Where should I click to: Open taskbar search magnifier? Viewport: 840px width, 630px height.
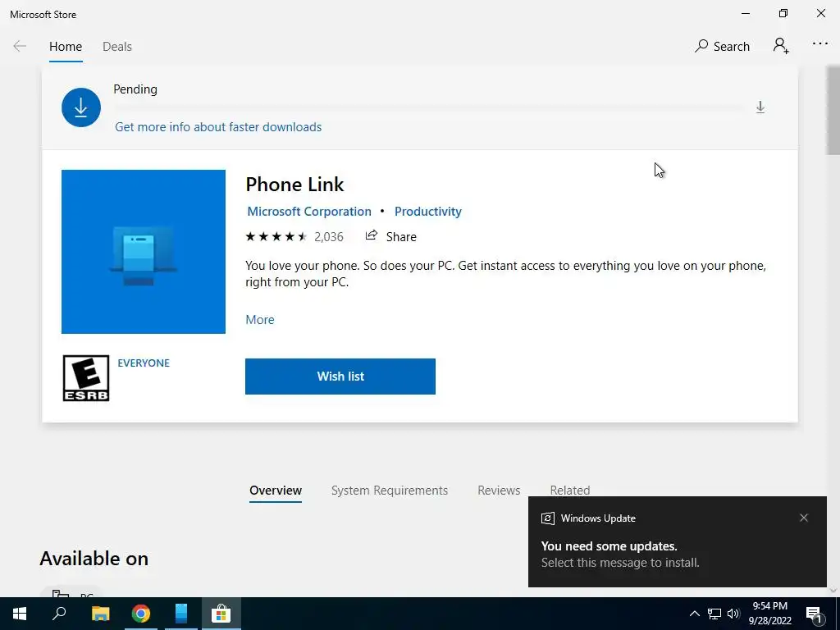click(59, 614)
